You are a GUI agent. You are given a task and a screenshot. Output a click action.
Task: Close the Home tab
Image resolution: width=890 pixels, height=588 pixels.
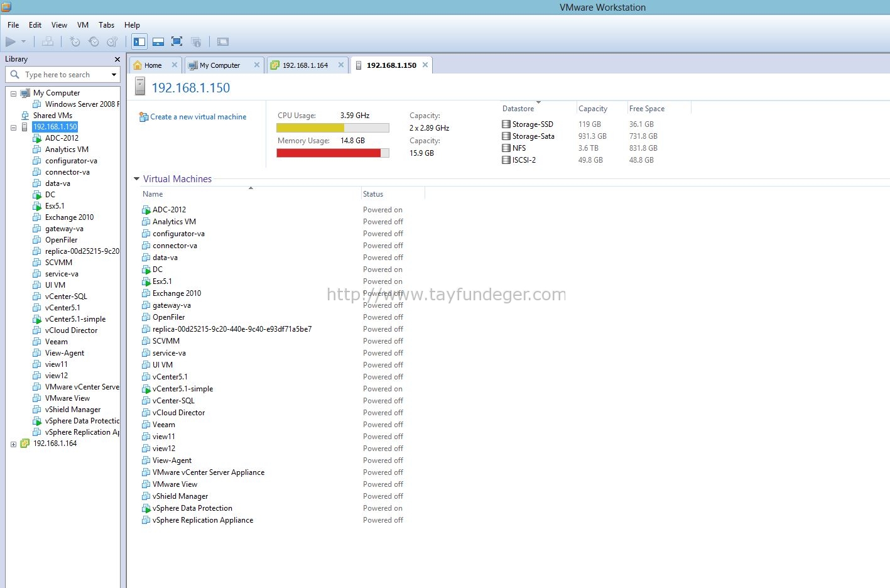click(x=175, y=65)
